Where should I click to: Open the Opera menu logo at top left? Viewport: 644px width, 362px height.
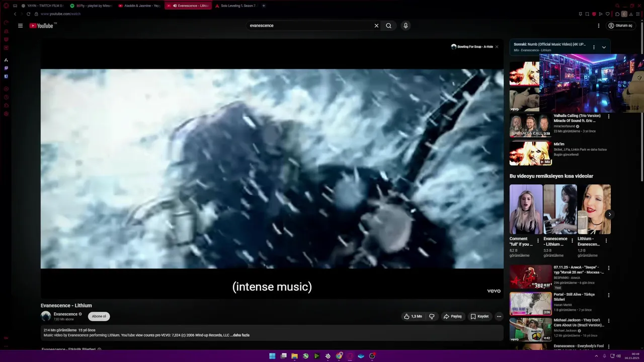pyautogui.click(x=6, y=6)
